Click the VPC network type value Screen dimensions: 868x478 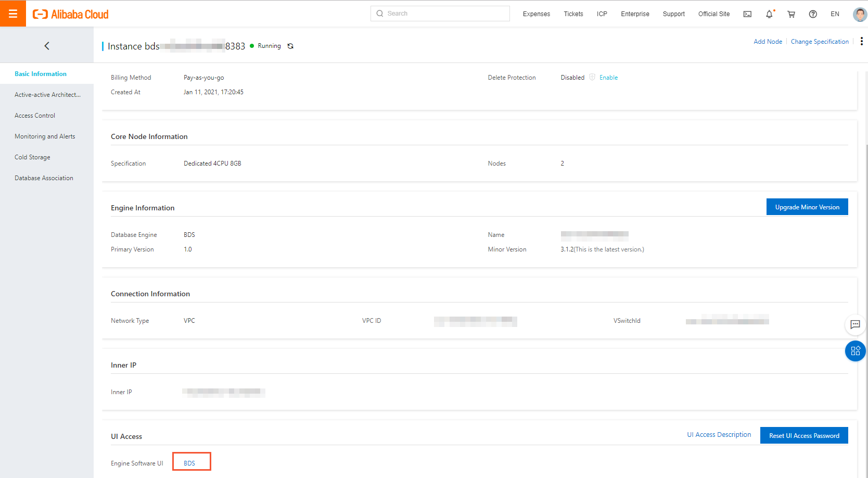[189, 321]
